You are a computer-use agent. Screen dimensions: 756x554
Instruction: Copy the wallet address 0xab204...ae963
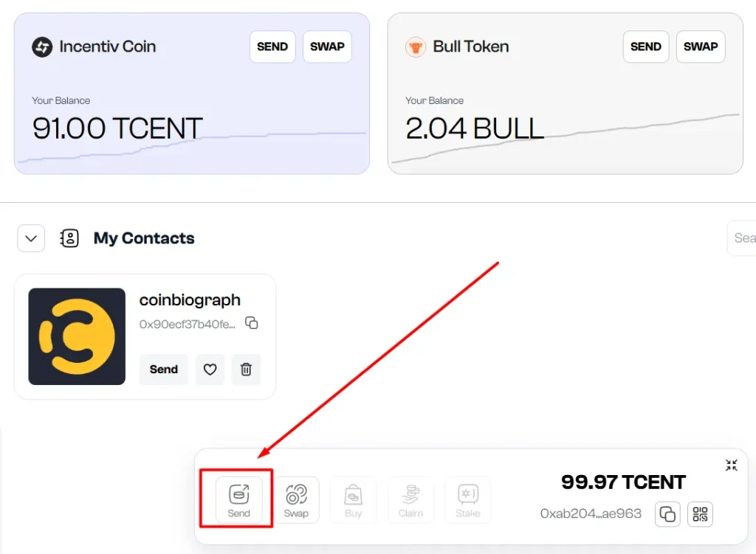pos(667,514)
